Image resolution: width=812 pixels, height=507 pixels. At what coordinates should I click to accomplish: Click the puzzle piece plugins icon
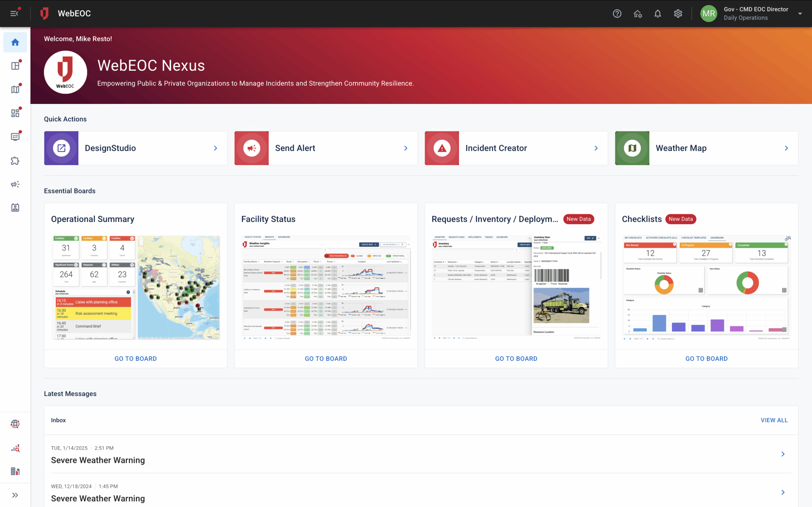[15, 161]
